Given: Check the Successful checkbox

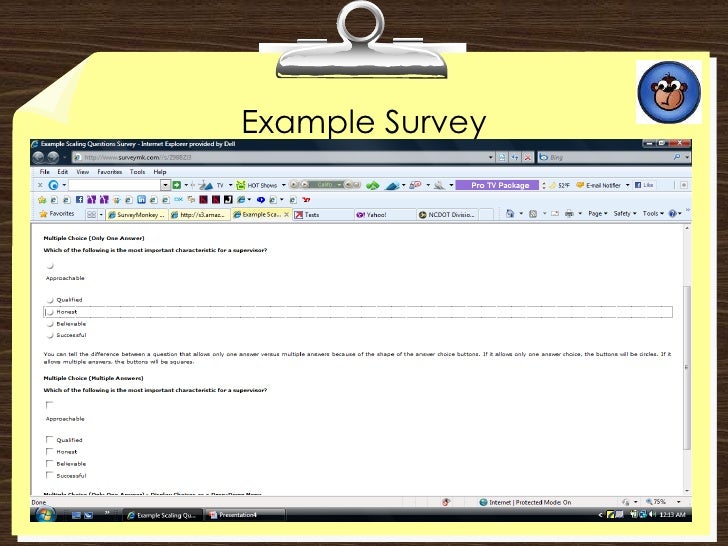Looking at the screenshot, I should [x=49, y=475].
